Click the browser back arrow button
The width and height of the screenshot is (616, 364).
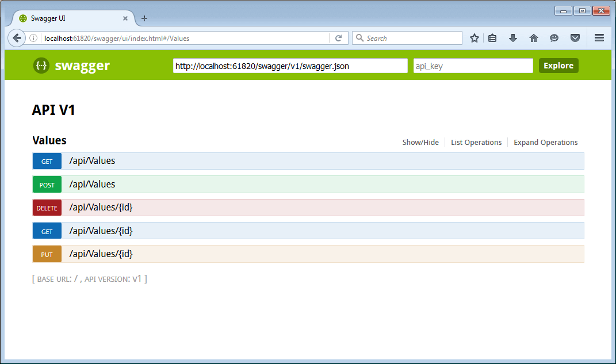pyautogui.click(x=17, y=38)
